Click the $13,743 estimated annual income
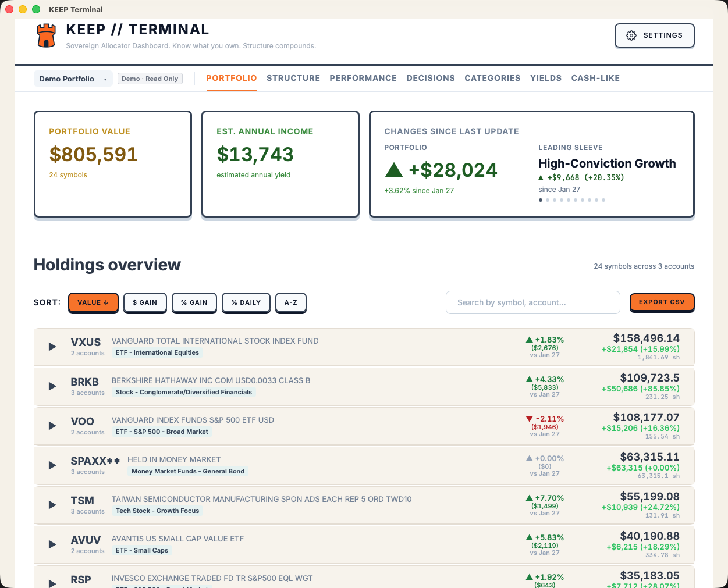This screenshot has height=588, width=728. pyautogui.click(x=255, y=154)
